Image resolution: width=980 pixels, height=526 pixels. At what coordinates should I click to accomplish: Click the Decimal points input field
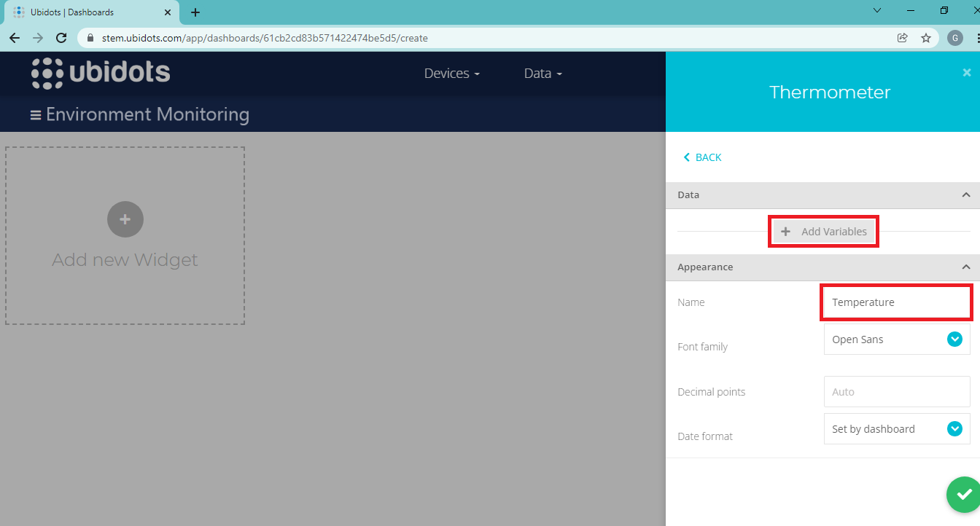[x=896, y=392]
